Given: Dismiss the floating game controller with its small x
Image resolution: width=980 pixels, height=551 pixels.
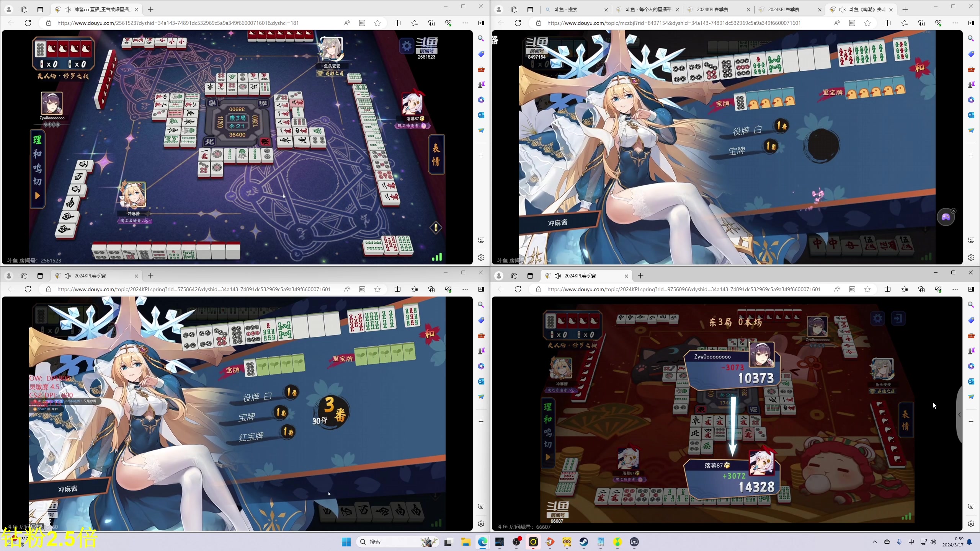Looking at the screenshot, I should click(x=954, y=211).
